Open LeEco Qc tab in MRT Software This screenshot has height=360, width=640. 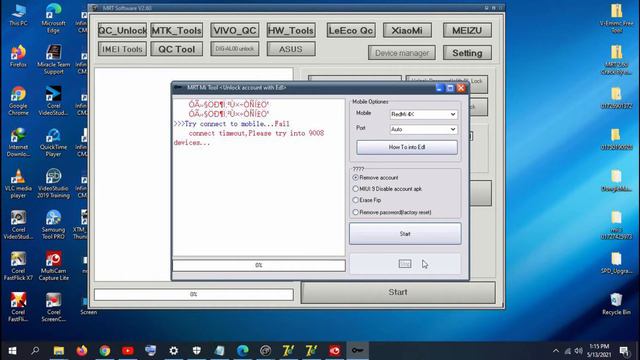351,30
